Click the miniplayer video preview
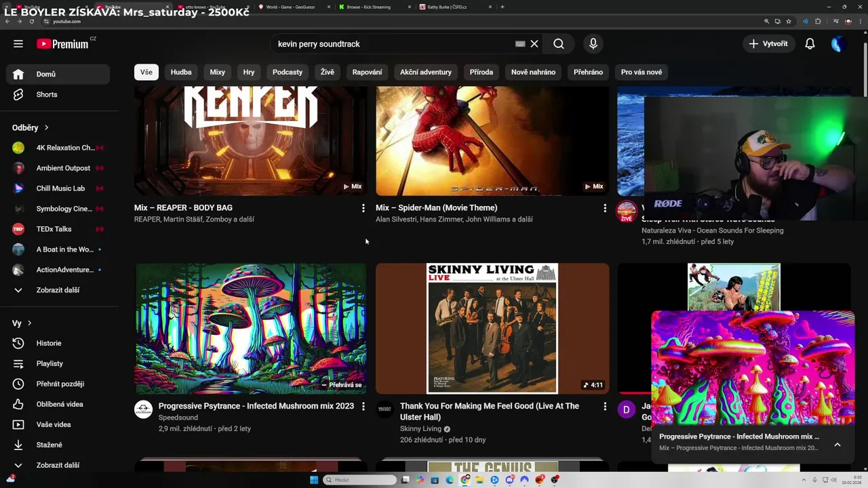This screenshot has width=868, height=488. (753, 367)
